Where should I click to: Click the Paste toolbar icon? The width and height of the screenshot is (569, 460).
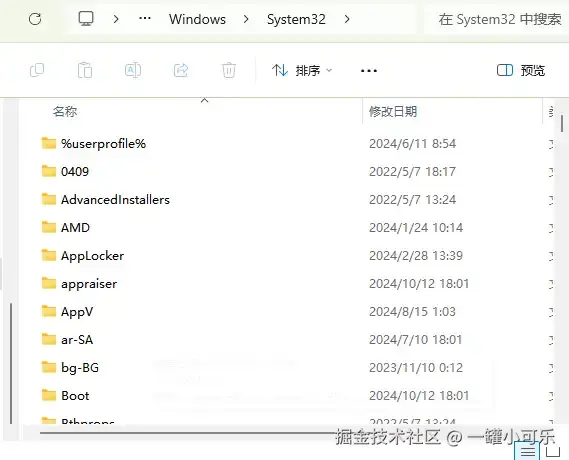tap(85, 70)
